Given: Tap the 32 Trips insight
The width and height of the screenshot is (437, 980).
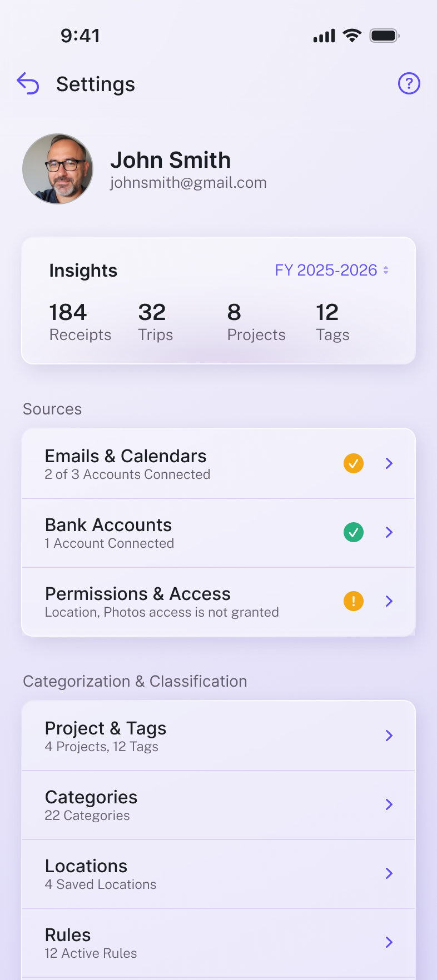Looking at the screenshot, I should [155, 322].
